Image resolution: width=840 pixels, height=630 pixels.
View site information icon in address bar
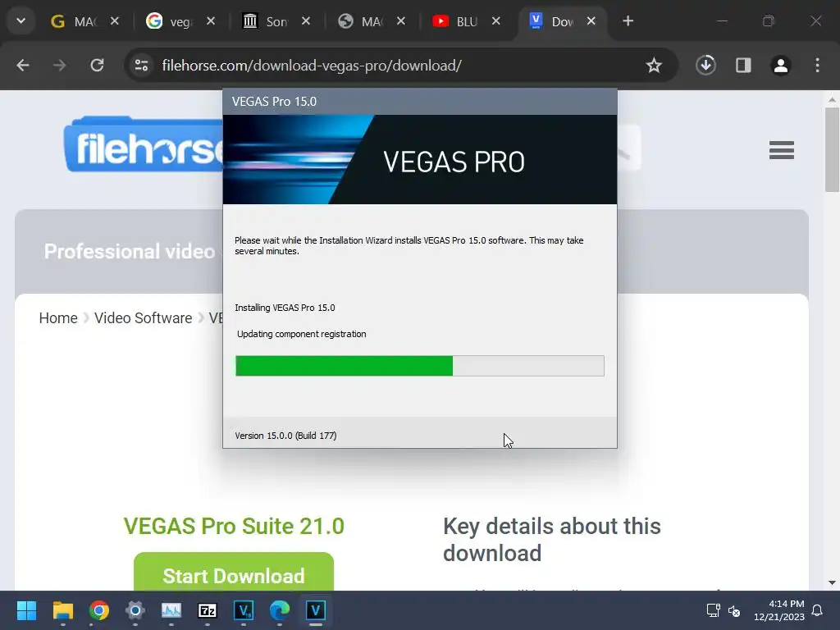tap(141, 66)
